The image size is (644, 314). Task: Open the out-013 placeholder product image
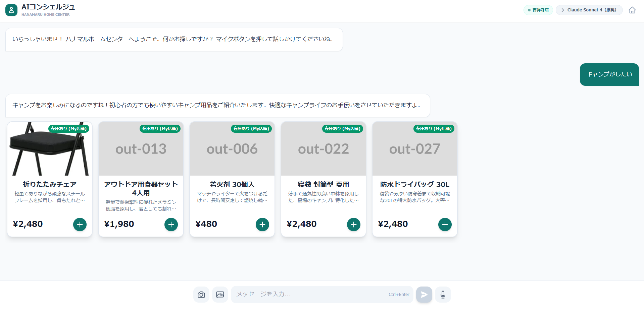(x=141, y=149)
